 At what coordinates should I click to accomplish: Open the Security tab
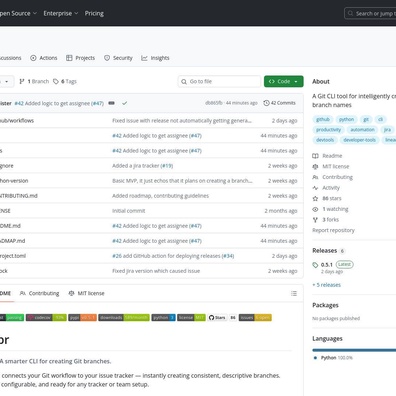click(x=118, y=58)
